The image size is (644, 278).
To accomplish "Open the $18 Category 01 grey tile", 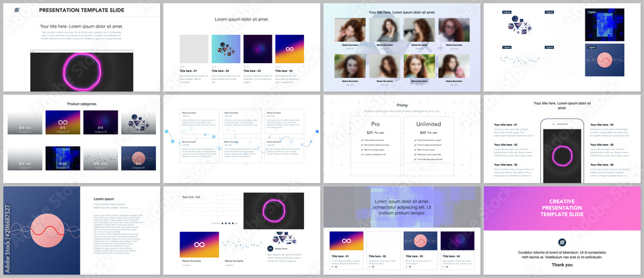I will [25, 122].
